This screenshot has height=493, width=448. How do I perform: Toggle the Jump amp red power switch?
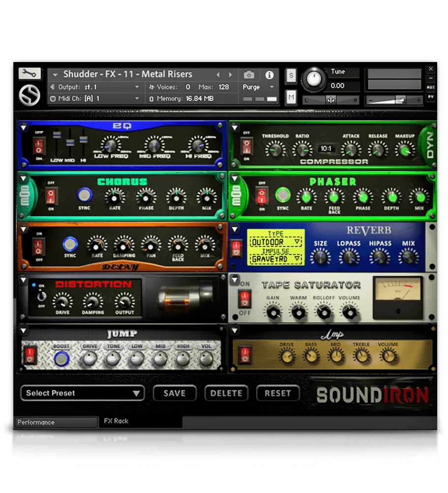click(30, 355)
